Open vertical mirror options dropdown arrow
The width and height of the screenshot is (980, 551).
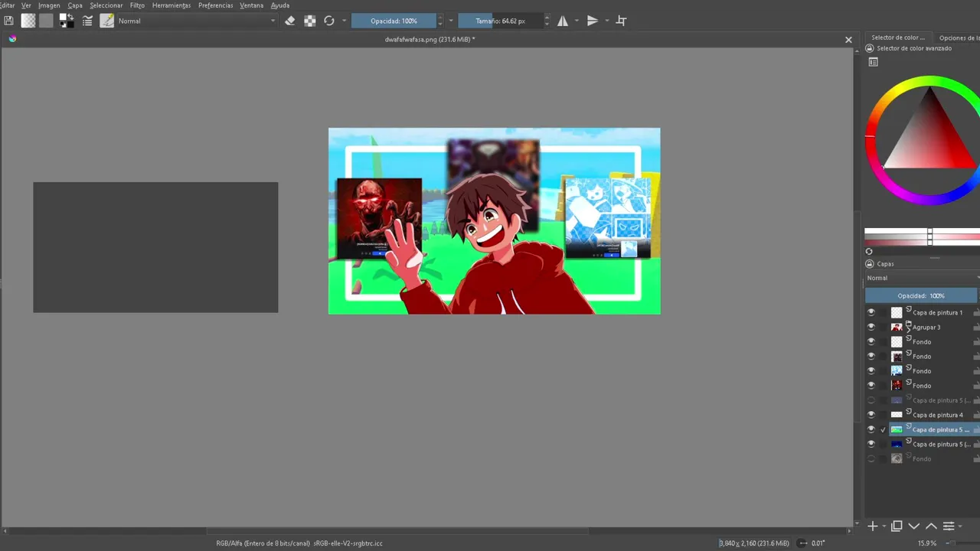(x=606, y=21)
